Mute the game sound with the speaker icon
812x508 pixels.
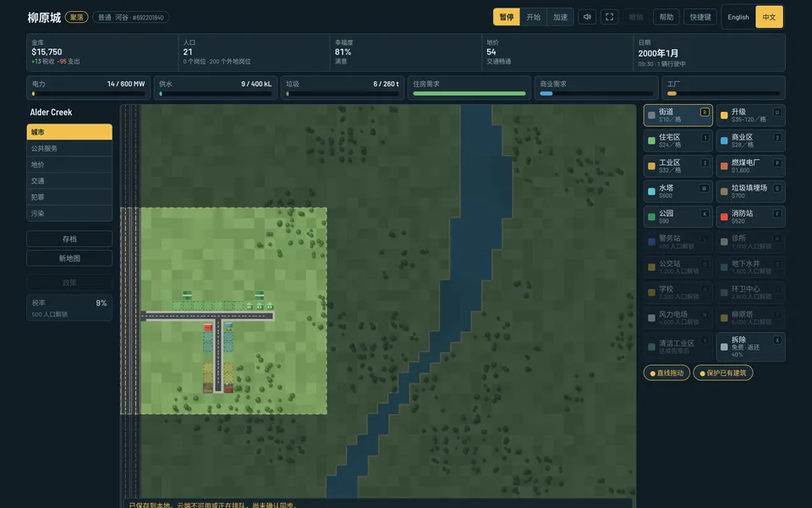click(587, 17)
